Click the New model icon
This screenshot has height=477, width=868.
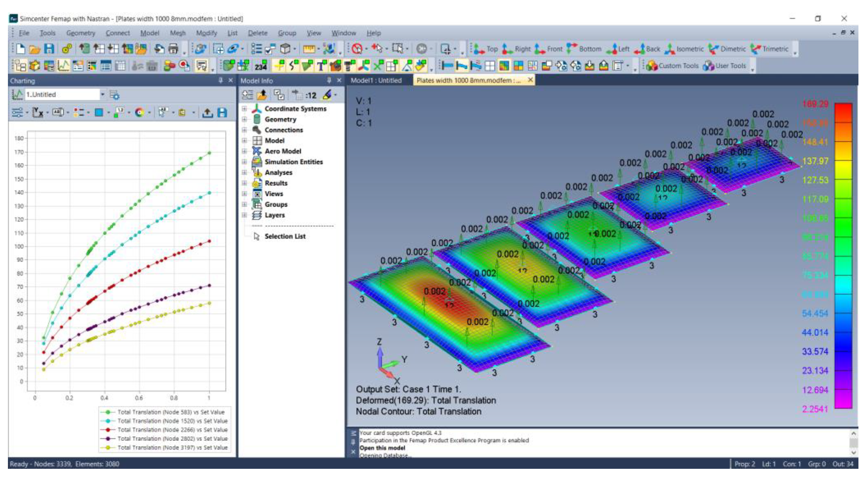click(20, 49)
